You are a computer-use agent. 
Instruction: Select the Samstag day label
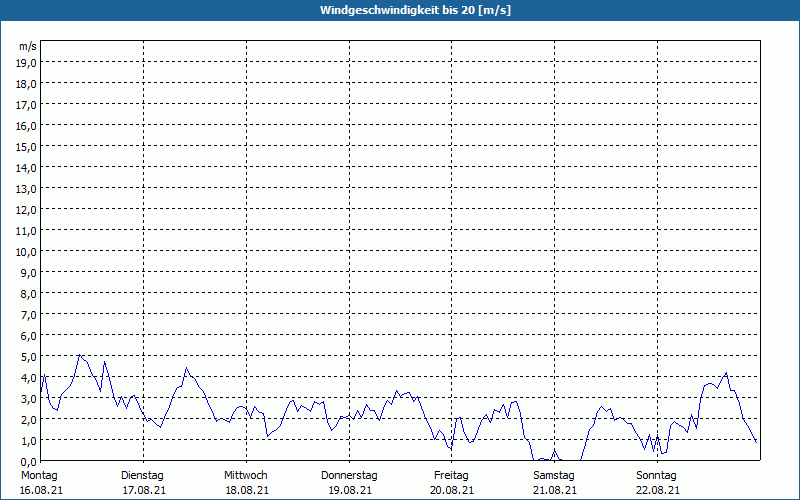pyautogui.click(x=554, y=475)
